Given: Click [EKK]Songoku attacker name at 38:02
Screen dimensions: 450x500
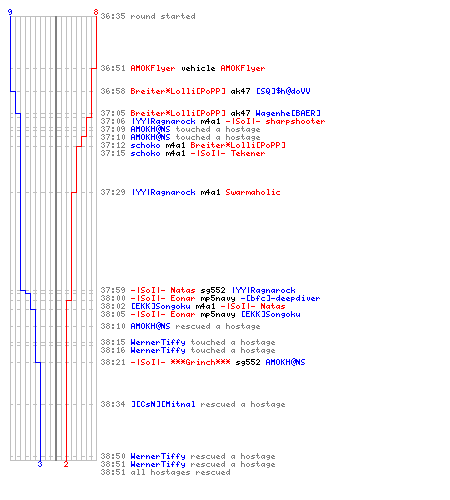Looking at the screenshot, I should pyautogui.click(x=160, y=306).
